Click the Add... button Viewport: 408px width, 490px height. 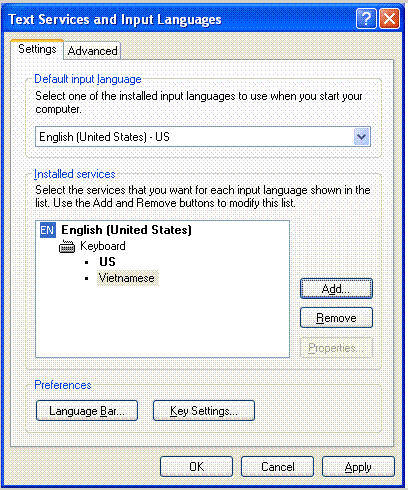pos(336,289)
